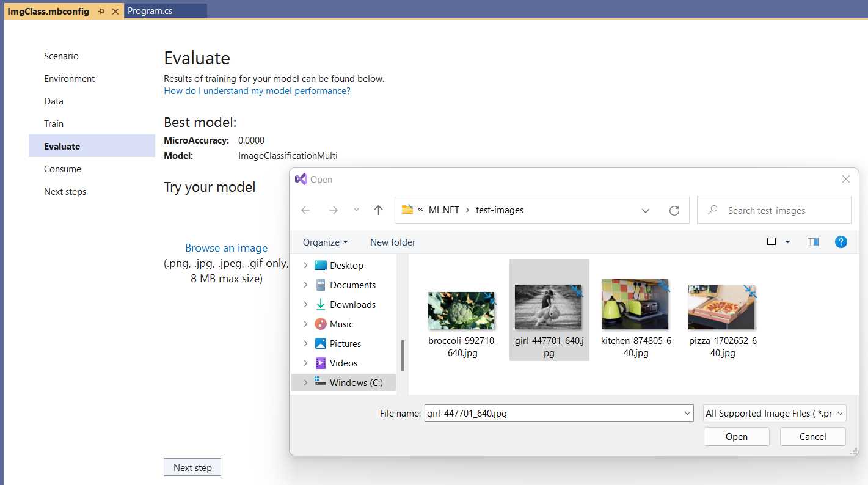Select the Data step in the sidebar
This screenshot has height=485, width=868.
point(53,101)
